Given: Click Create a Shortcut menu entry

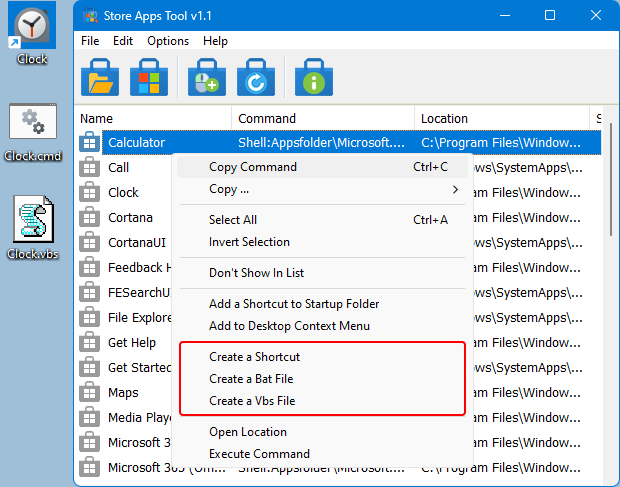Looking at the screenshot, I should (x=254, y=357).
